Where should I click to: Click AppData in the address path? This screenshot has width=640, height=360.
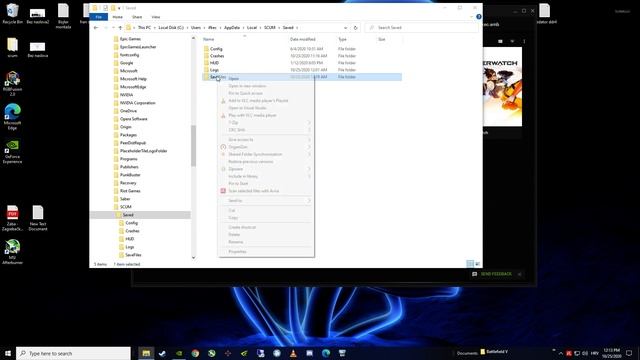232,27
